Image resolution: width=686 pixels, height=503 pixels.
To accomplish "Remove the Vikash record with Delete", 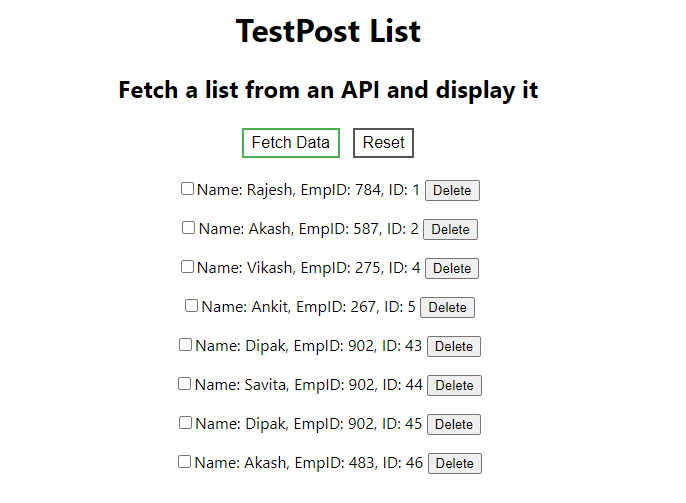I will pyautogui.click(x=452, y=268).
